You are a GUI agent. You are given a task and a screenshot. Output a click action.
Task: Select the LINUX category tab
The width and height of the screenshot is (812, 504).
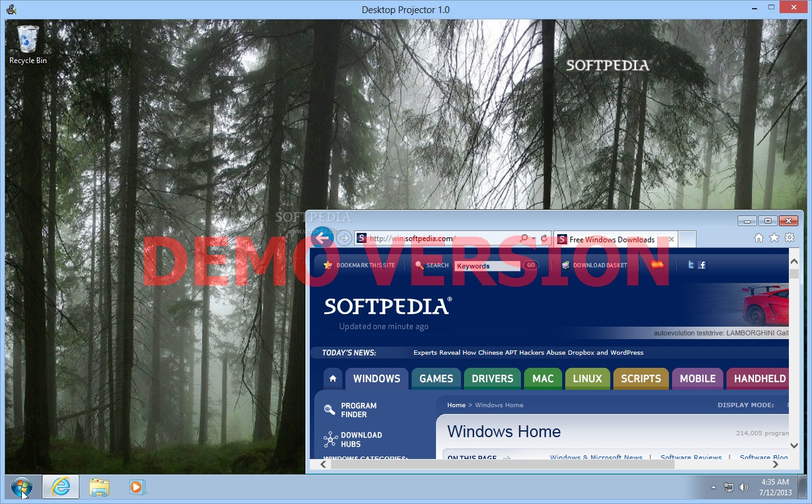(587, 378)
